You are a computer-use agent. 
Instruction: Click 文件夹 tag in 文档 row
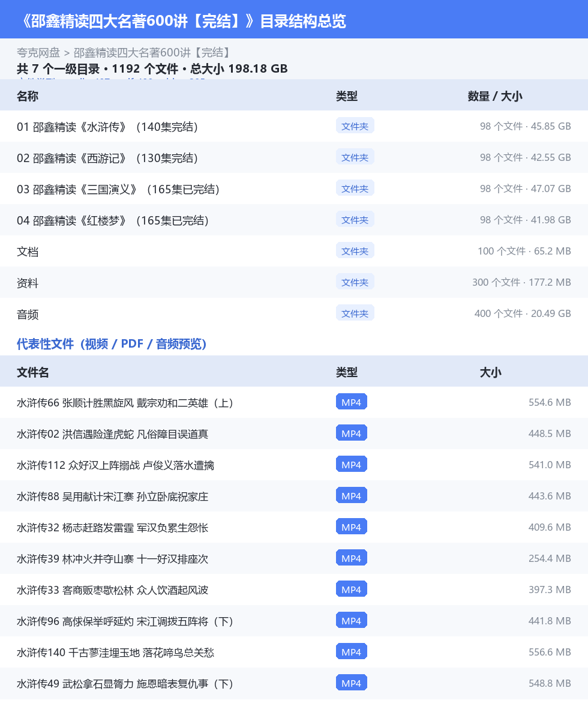pyautogui.click(x=355, y=251)
